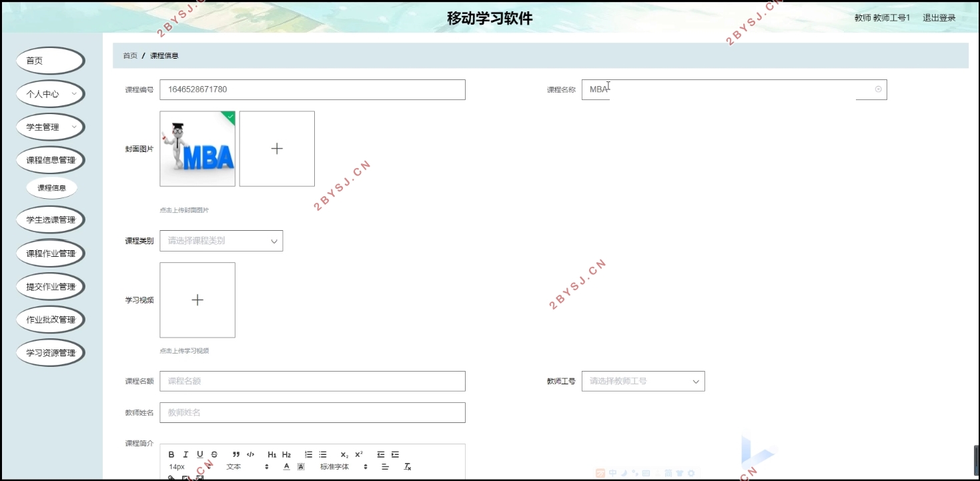
Task: Open 学习资源管理 in the sidebar
Action: tap(50, 353)
